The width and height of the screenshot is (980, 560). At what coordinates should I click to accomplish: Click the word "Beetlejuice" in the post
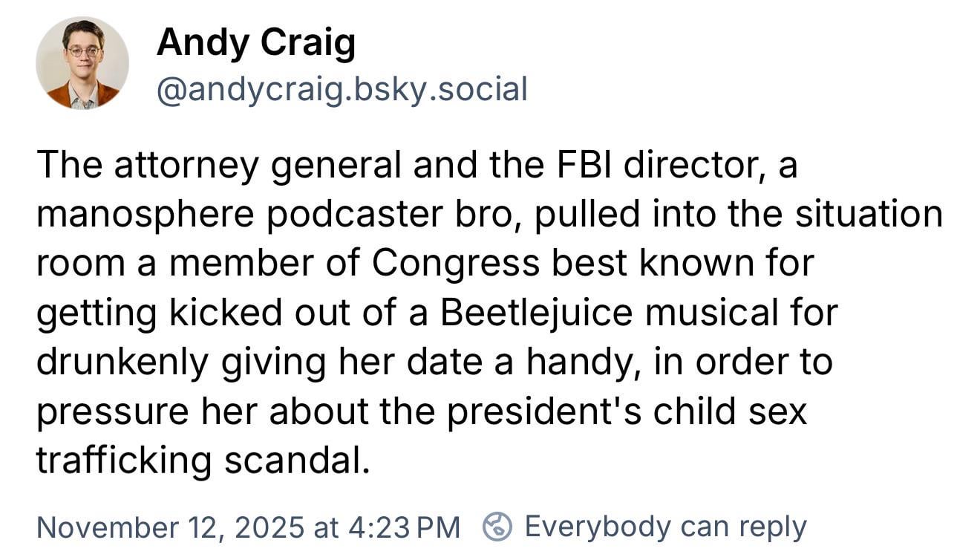click(535, 313)
